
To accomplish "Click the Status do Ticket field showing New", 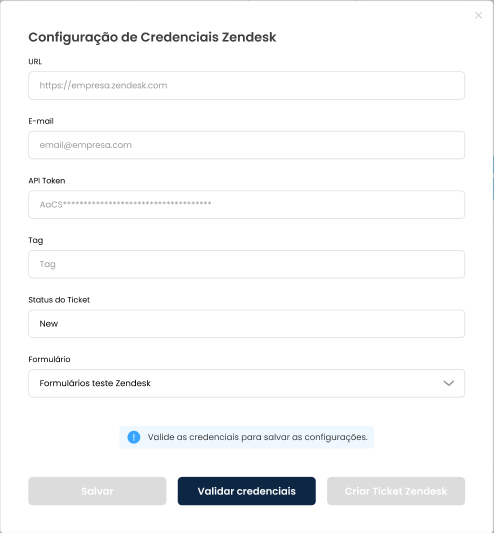I will [246, 324].
